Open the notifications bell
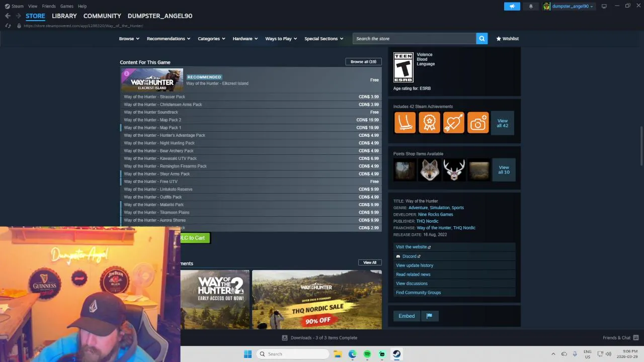Viewport: 644px width, 362px height. tap(530, 6)
